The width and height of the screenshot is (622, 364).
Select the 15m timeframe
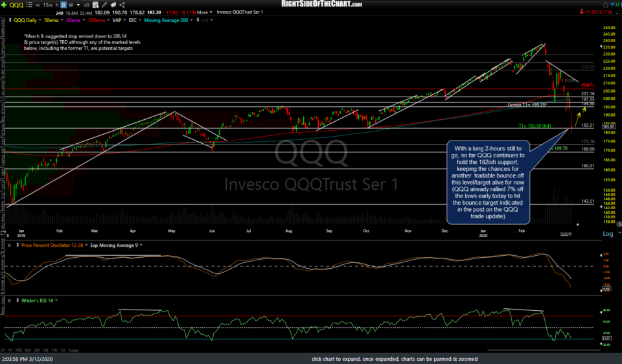pos(47,5)
